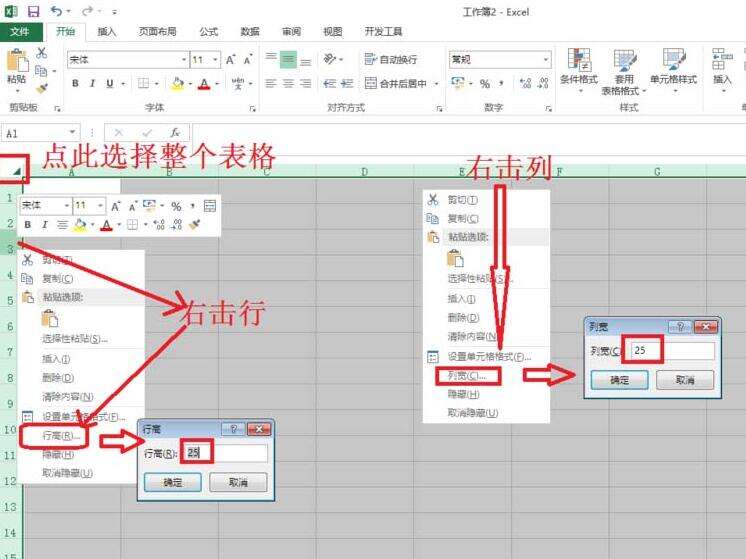
Task: Toggle Bold in the ribbon font group
Action: pos(75,84)
